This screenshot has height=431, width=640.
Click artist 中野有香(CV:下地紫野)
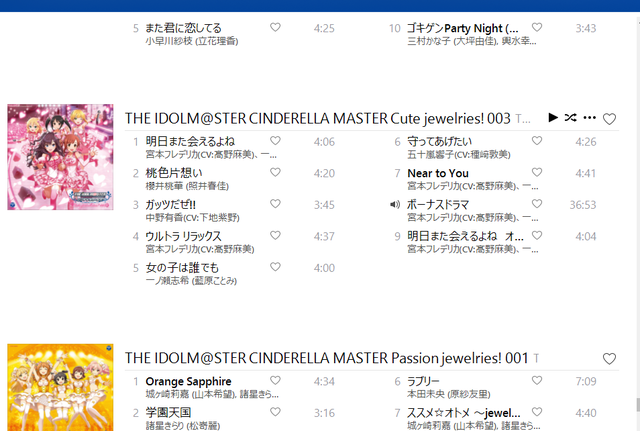192,218
